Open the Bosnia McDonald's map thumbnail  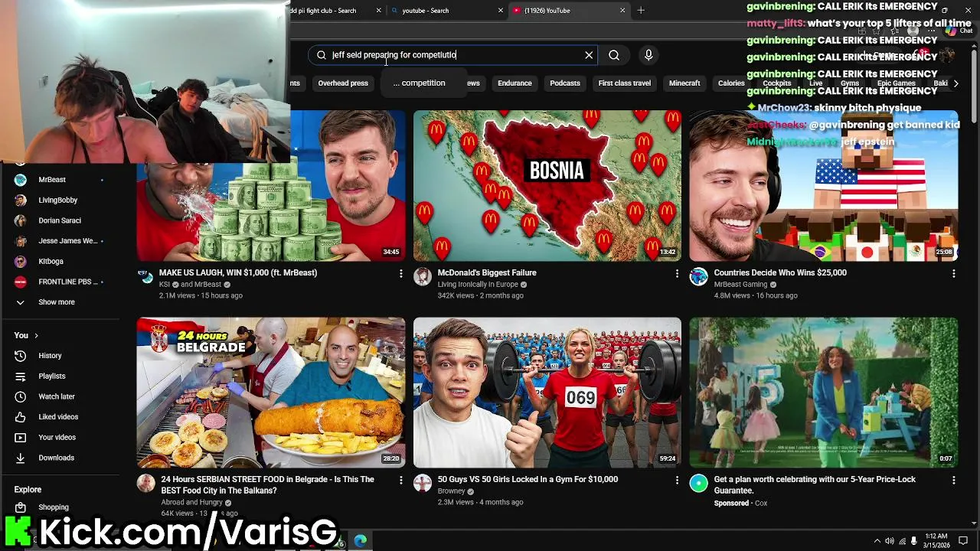click(x=547, y=186)
